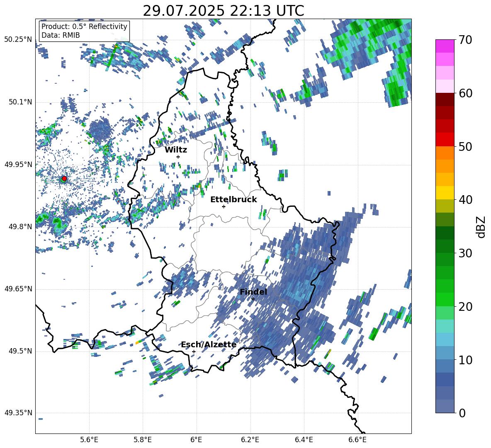Click the colorbar tick label 30
This screenshot has height=448, width=491.
465,253
